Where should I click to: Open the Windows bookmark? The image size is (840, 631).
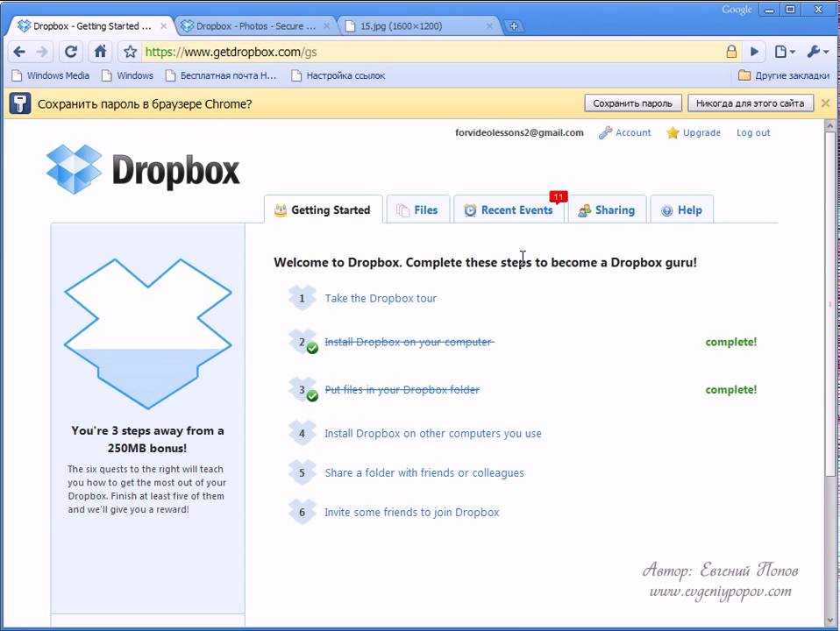[127, 75]
